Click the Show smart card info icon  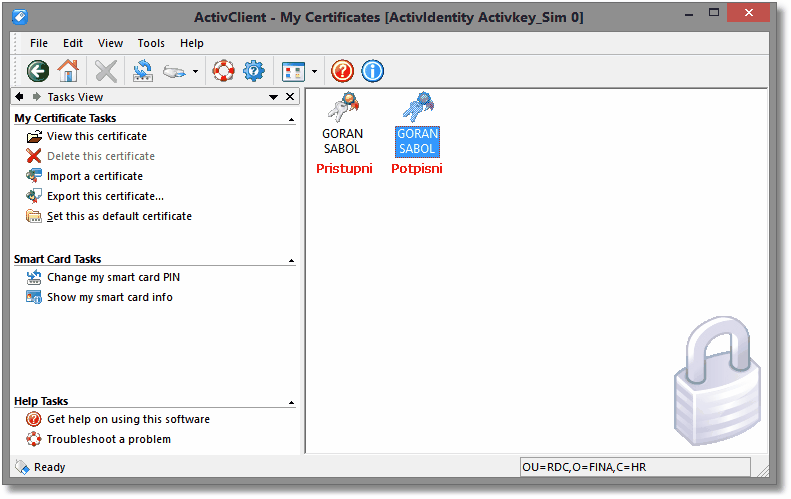point(34,297)
